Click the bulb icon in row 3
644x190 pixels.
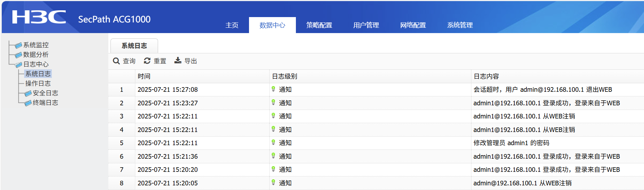[273, 116]
